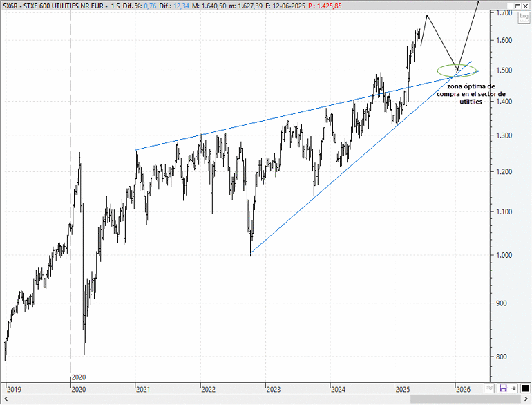
Task: Click the horizontal scrollbar left arrow
Action: (5, 399)
